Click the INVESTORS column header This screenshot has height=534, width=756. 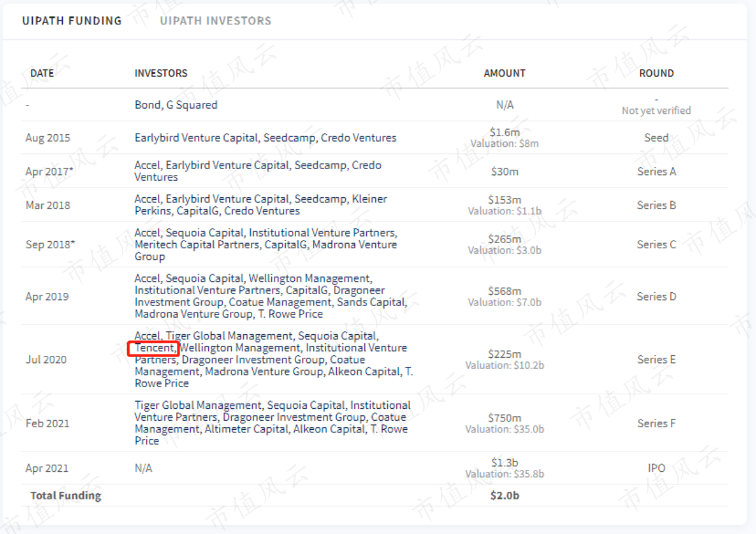[161, 73]
